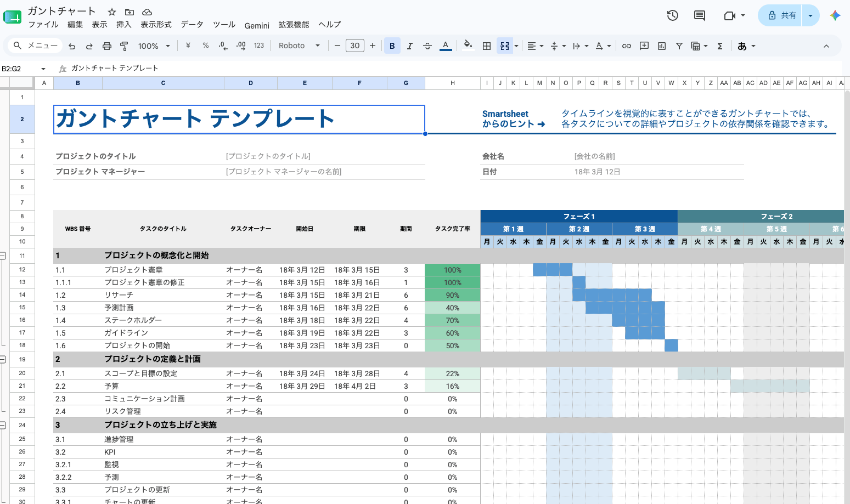The height and width of the screenshot is (504, 850).
Task: Open the ツール menu
Action: pos(224,25)
